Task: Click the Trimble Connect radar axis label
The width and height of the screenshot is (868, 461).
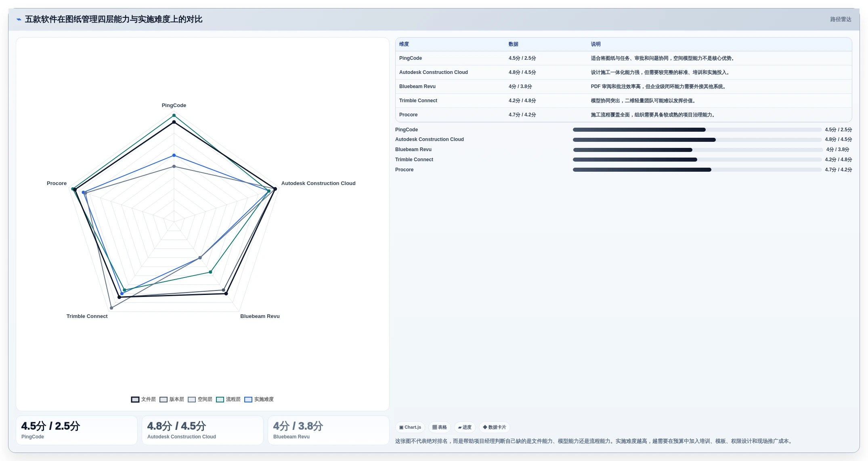Action: pyautogui.click(x=87, y=316)
